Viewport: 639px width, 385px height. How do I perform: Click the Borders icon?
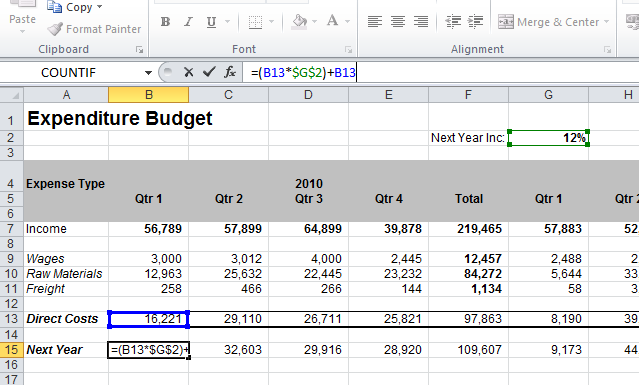[256, 22]
